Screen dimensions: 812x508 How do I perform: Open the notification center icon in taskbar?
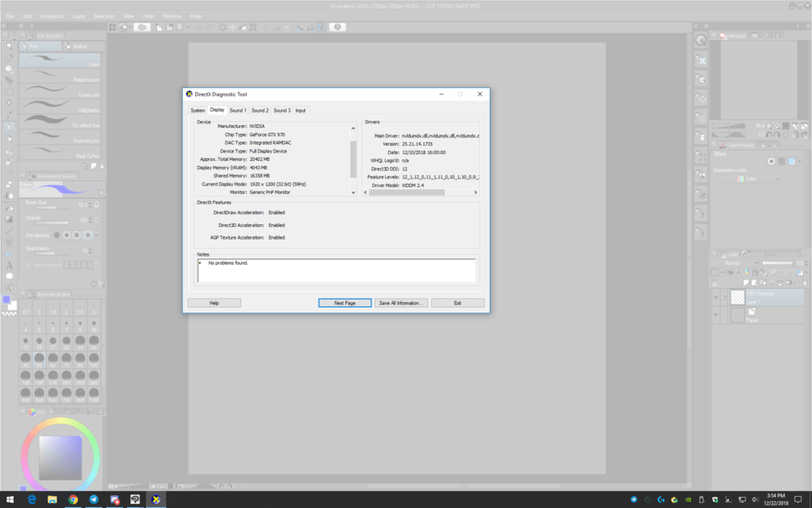(x=798, y=500)
